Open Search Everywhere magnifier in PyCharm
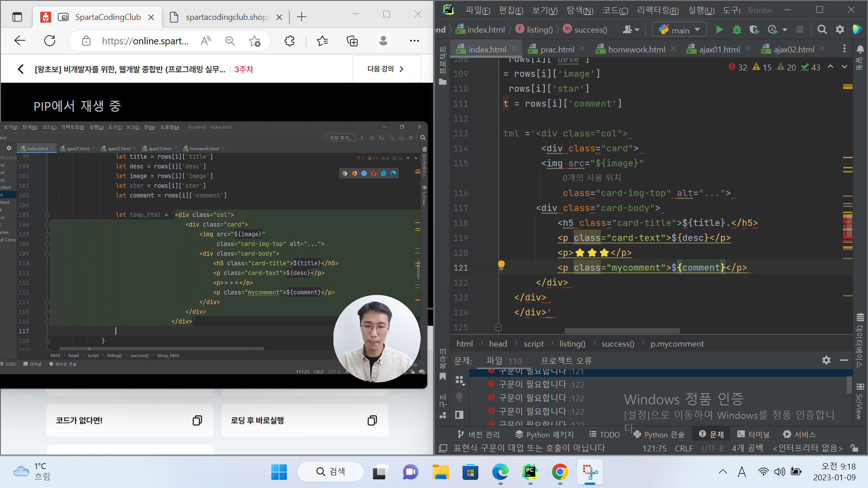This screenshot has height=488, width=868. click(x=822, y=30)
